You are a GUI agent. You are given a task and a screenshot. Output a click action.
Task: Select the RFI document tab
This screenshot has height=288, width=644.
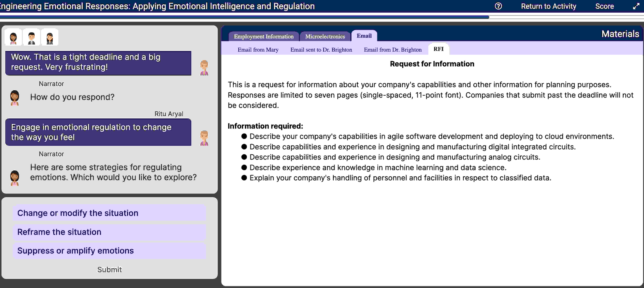tap(438, 49)
